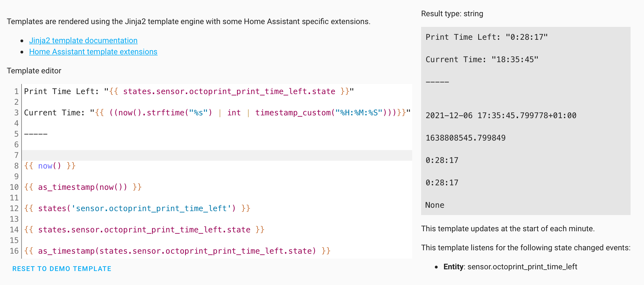Click the empty line 7 in the editor

pos(112,155)
